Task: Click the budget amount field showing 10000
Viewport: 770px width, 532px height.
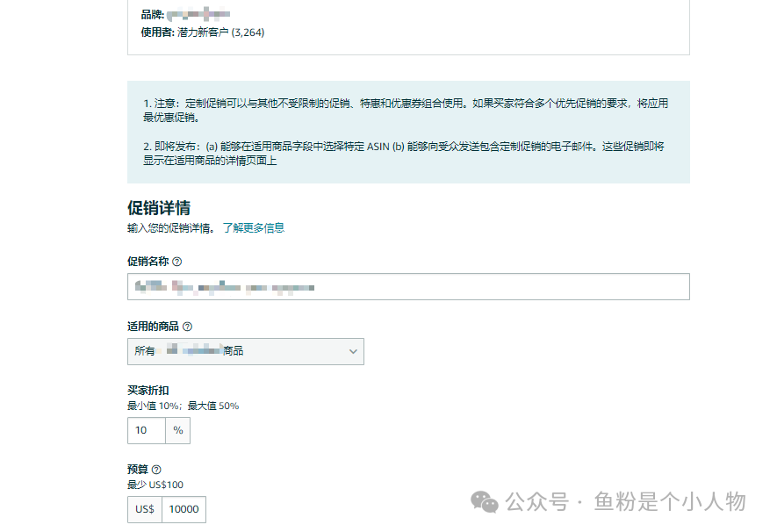Action: point(184,509)
